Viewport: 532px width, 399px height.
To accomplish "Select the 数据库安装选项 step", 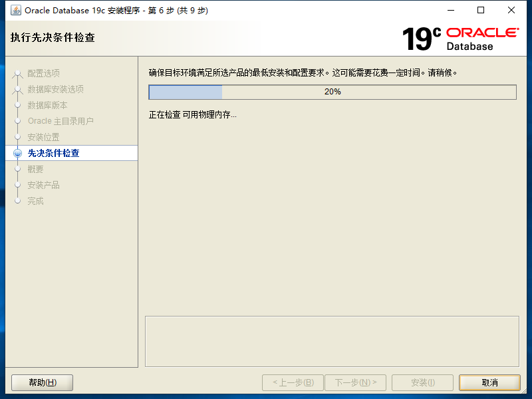I will (55, 89).
